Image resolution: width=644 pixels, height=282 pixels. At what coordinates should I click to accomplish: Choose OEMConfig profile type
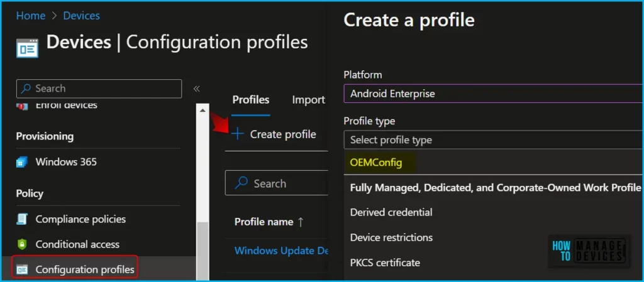coord(376,163)
